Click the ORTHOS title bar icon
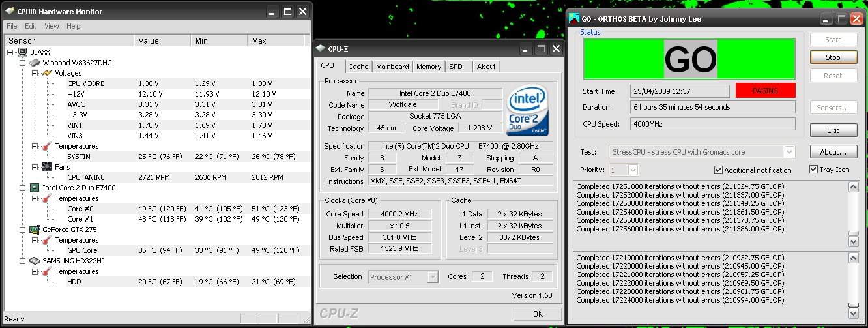 pyautogui.click(x=575, y=19)
